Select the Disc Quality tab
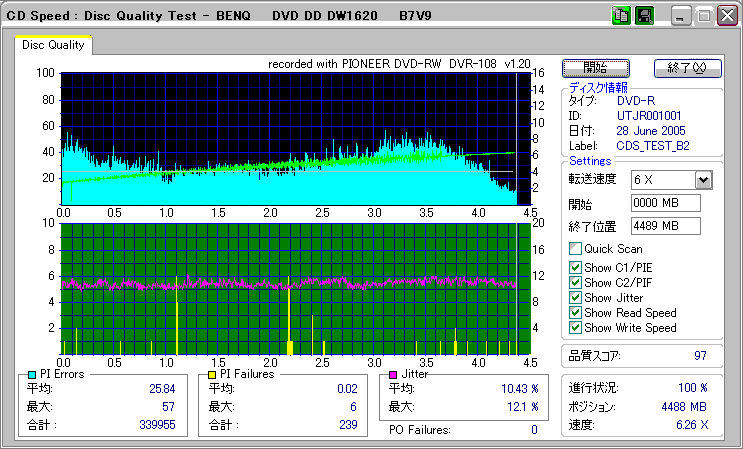This screenshot has width=743, height=449. (53, 45)
